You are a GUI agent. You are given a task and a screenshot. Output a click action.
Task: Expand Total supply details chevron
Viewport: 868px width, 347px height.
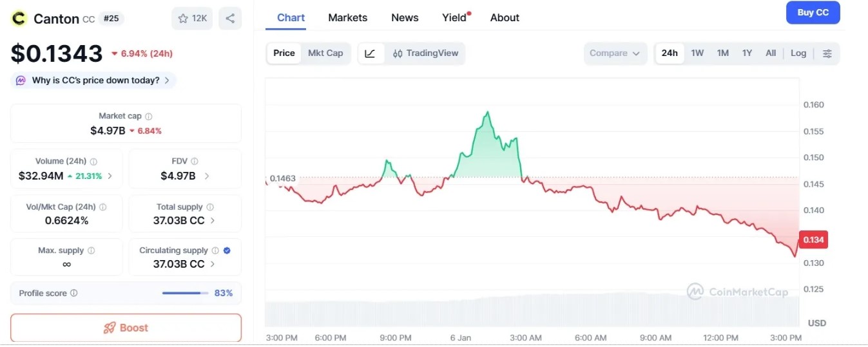click(213, 220)
